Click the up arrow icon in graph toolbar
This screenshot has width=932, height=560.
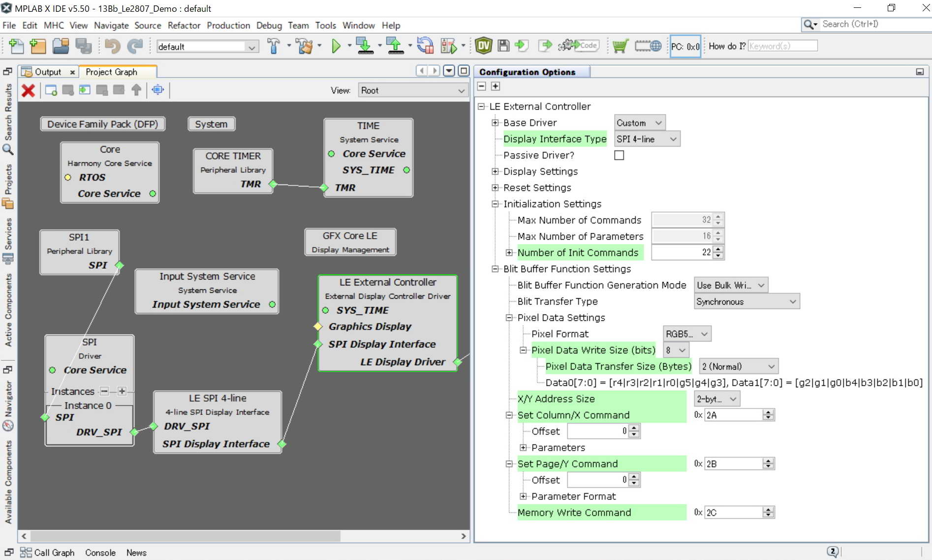[136, 90]
